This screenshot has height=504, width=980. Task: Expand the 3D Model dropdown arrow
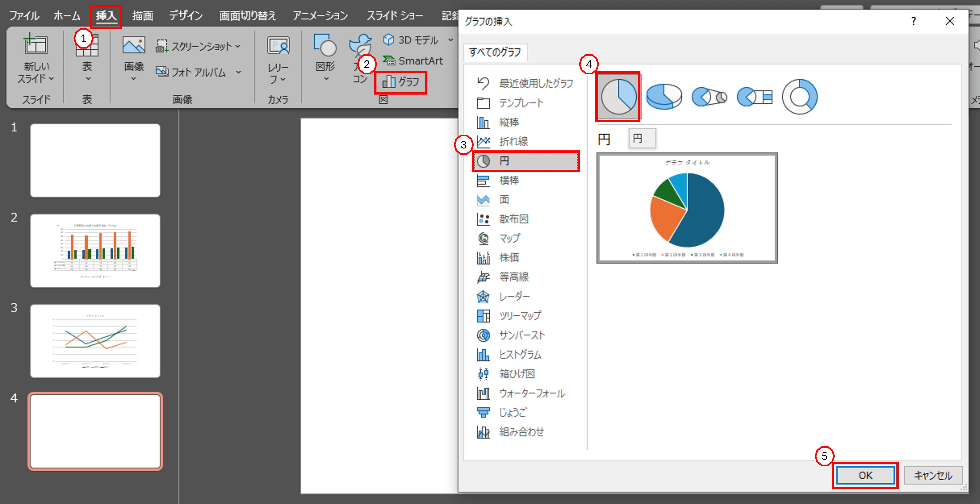[450, 39]
